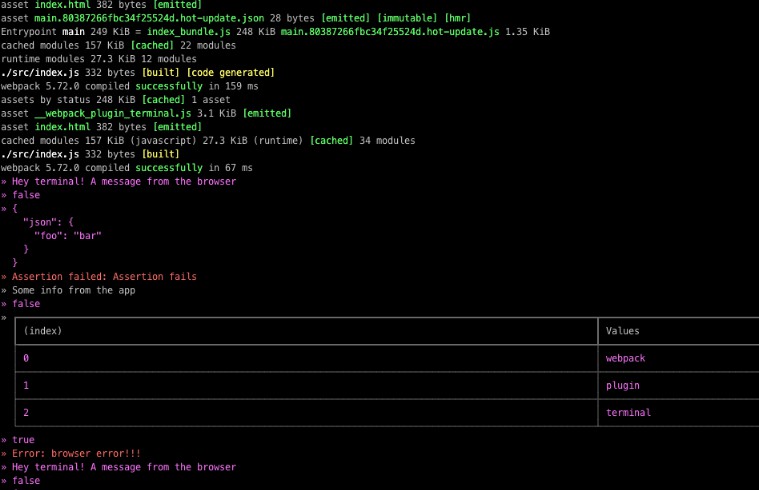Click the '(index)' table header cell
This screenshot has width=759, height=490.
(306, 331)
